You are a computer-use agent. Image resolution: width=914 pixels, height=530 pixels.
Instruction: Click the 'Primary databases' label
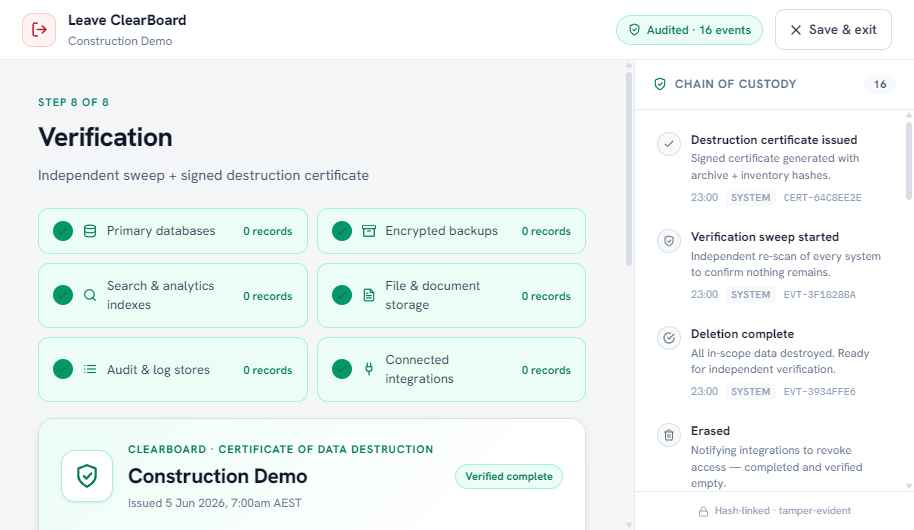click(x=161, y=231)
